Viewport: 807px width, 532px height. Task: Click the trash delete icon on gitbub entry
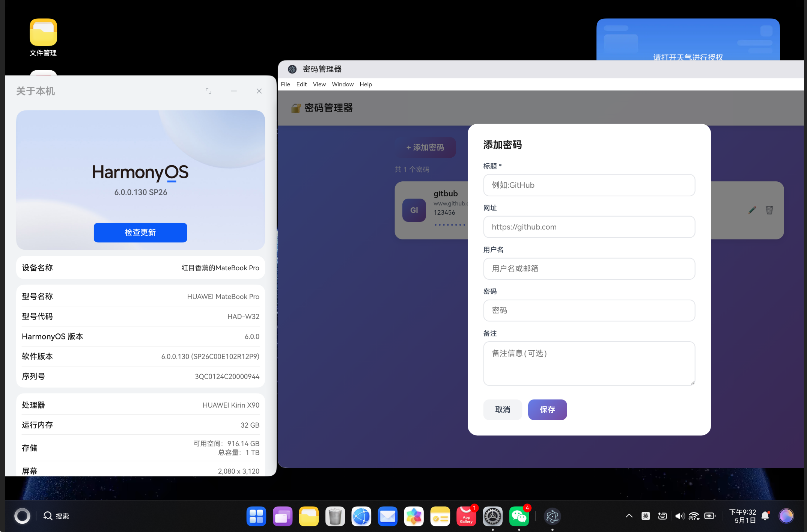[769, 210]
